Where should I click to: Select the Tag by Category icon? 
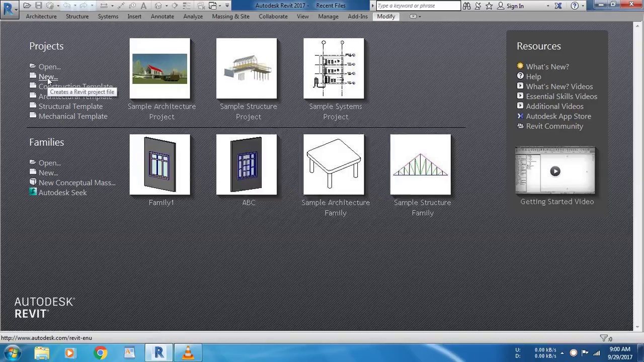tap(132, 6)
